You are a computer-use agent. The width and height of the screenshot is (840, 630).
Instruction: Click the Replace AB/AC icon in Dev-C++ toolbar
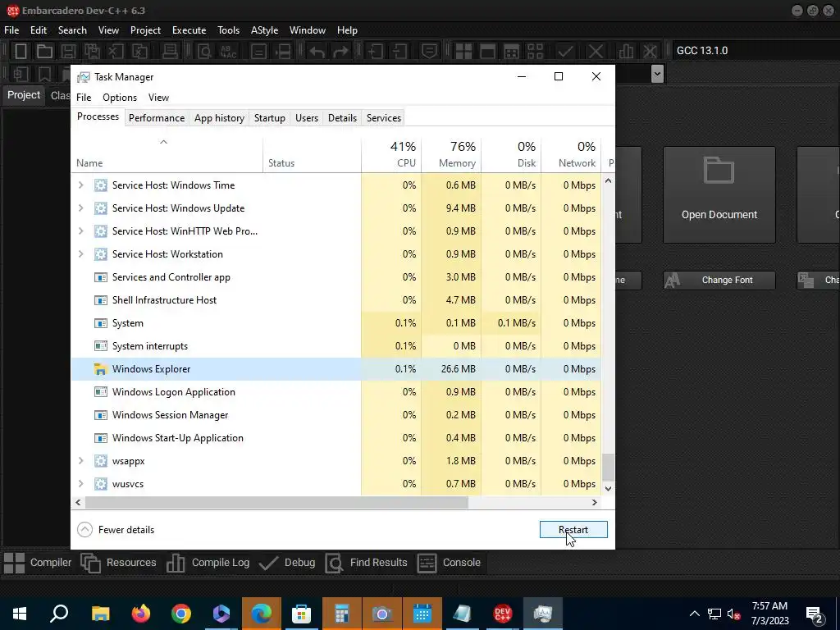coord(229,51)
